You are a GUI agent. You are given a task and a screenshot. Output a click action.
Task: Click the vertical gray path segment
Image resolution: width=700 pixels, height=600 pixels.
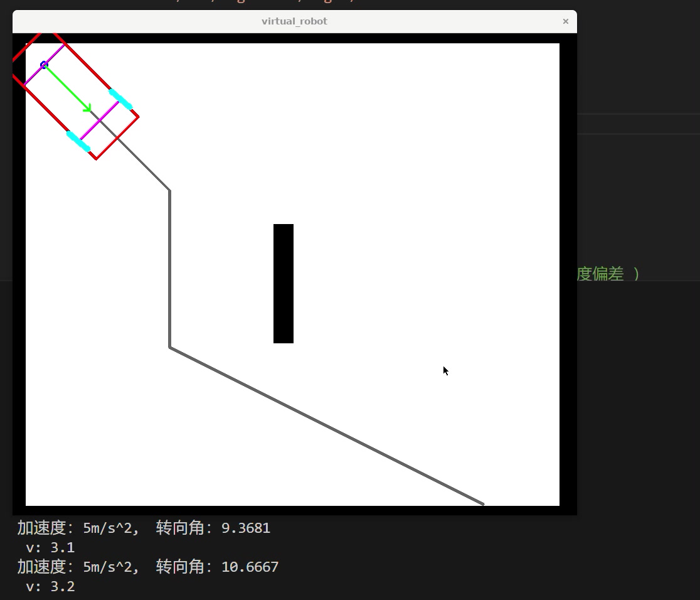click(169, 269)
